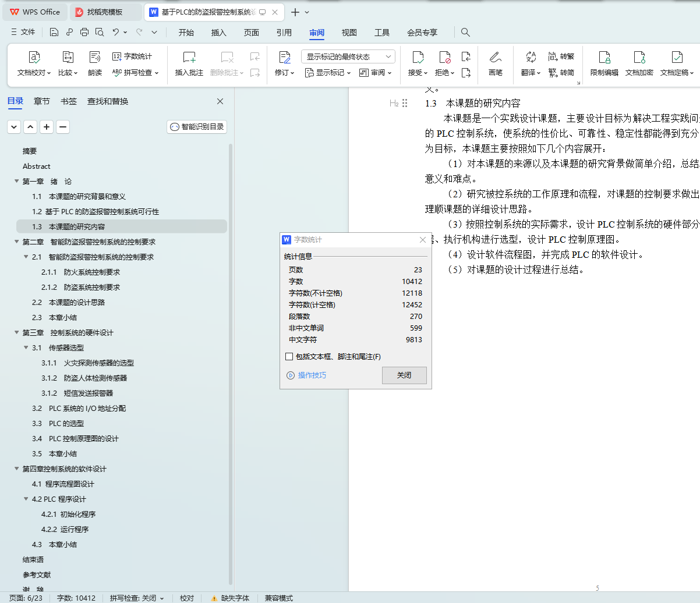This screenshot has width=700, height=603.
Task: Collapse the 3.1 传感器选型 node
Action: click(26, 348)
